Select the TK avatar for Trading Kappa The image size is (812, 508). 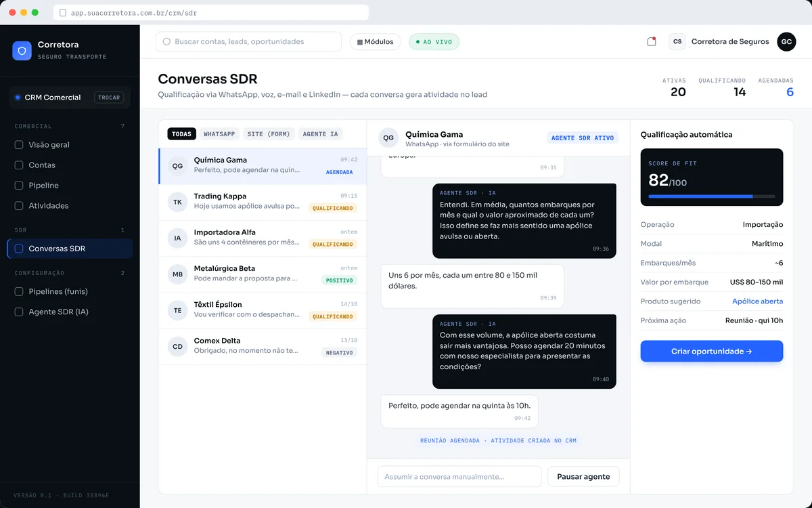177,202
